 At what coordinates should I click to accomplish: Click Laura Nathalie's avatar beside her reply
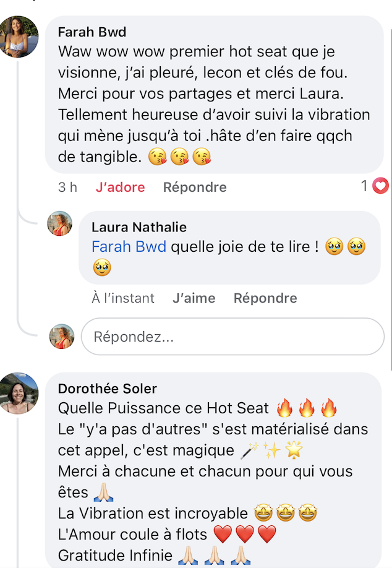(x=60, y=223)
